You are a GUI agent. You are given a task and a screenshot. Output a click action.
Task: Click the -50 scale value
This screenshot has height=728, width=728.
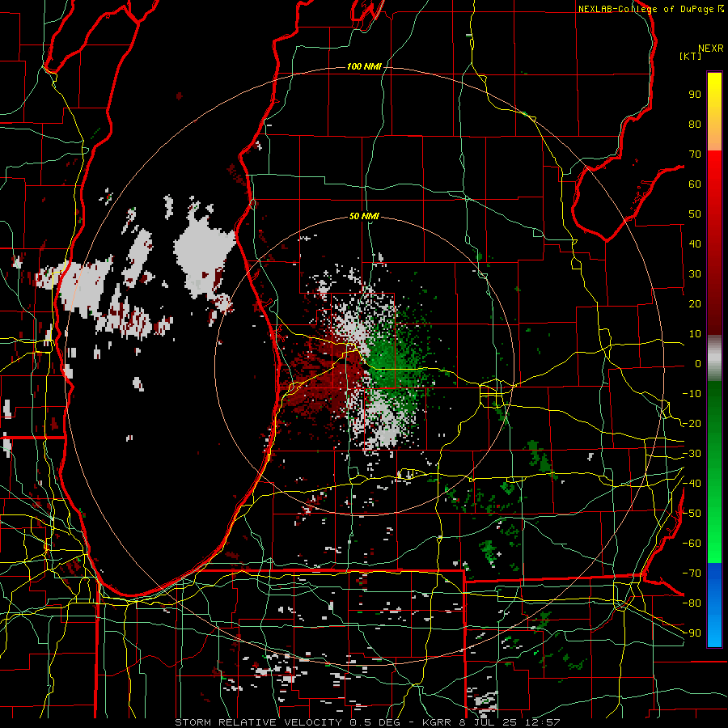click(x=692, y=514)
